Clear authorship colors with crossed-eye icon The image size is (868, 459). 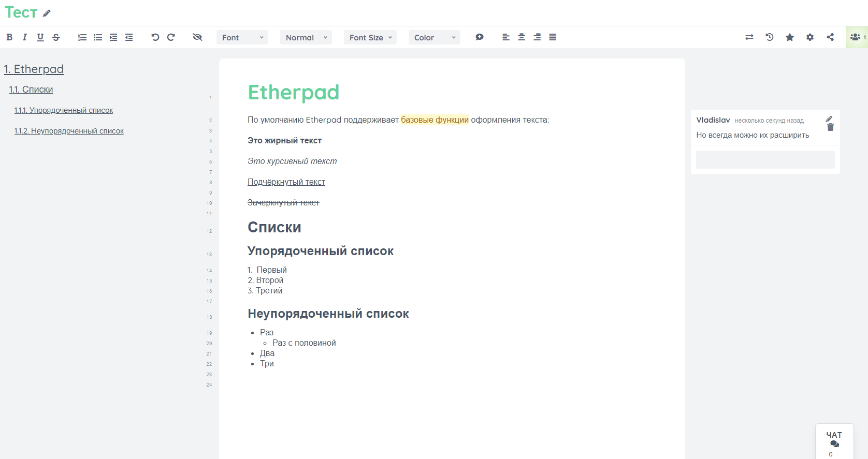pyautogui.click(x=197, y=37)
